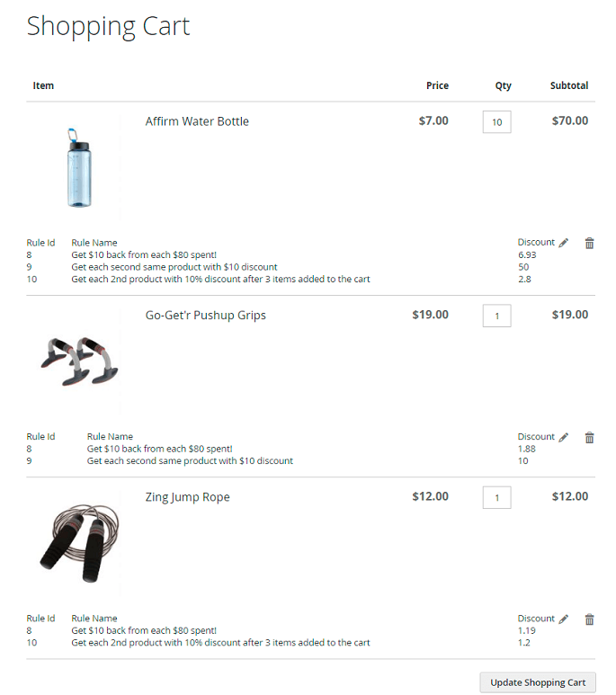The width and height of the screenshot is (616, 695).
Task: Edit the Go-Get'r Pushup Grips item
Action: coord(564,437)
